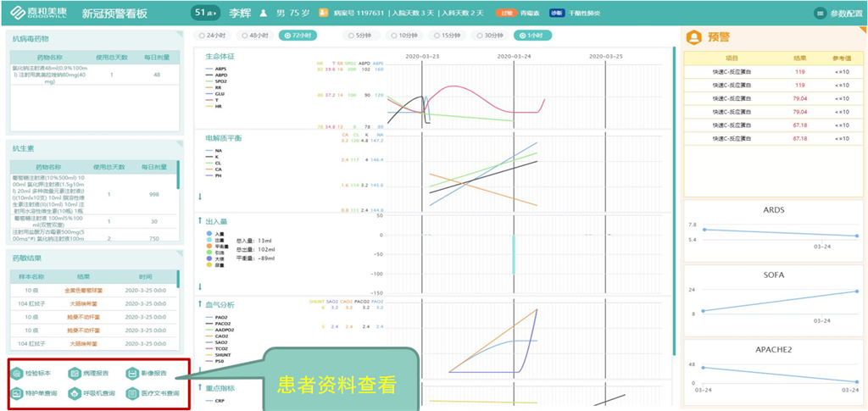
Task: Collapse the 出入量 section with up arrow
Action: point(200,221)
